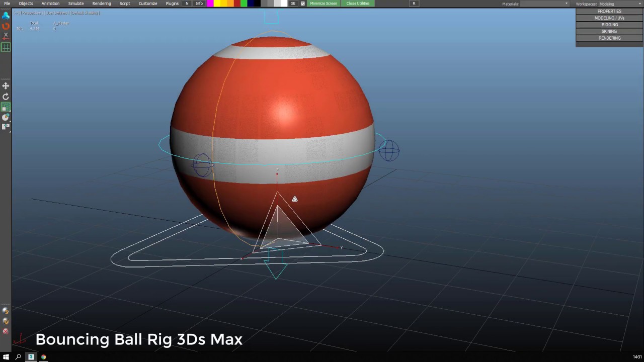Click the 3ds Max taskbar icon
644x362 pixels.
coord(31,357)
